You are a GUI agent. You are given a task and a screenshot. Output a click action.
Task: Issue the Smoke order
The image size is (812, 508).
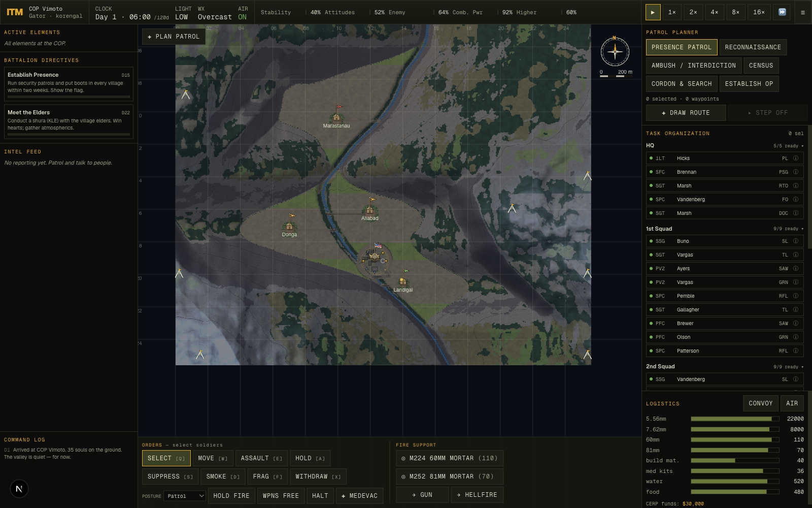point(223,477)
